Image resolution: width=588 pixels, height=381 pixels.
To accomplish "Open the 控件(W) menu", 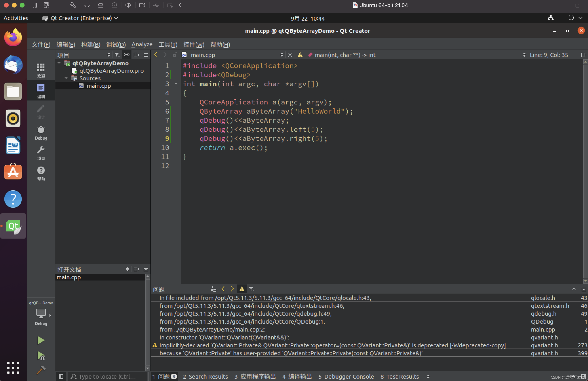I will click(x=194, y=45).
